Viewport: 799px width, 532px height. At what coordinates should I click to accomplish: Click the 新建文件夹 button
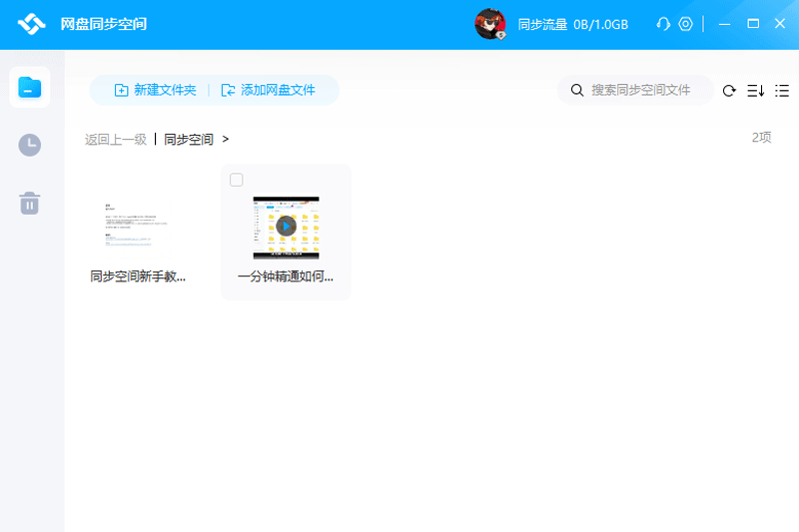click(155, 90)
